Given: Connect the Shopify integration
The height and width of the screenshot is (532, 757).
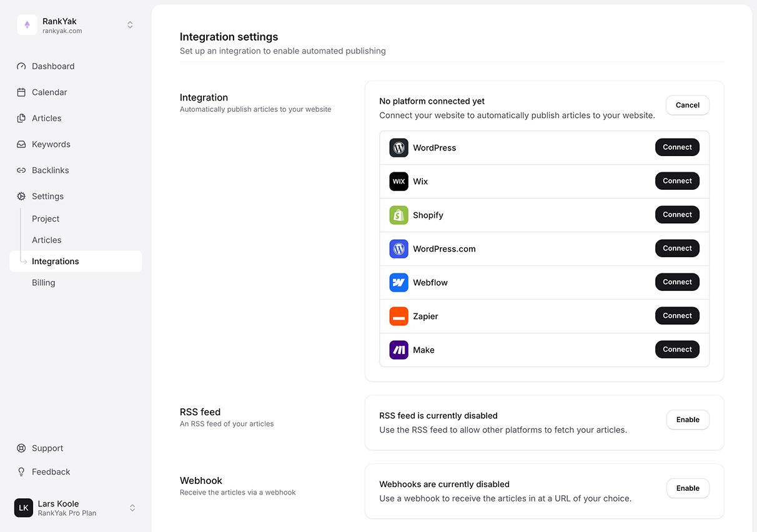Looking at the screenshot, I should tap(677, 215).
